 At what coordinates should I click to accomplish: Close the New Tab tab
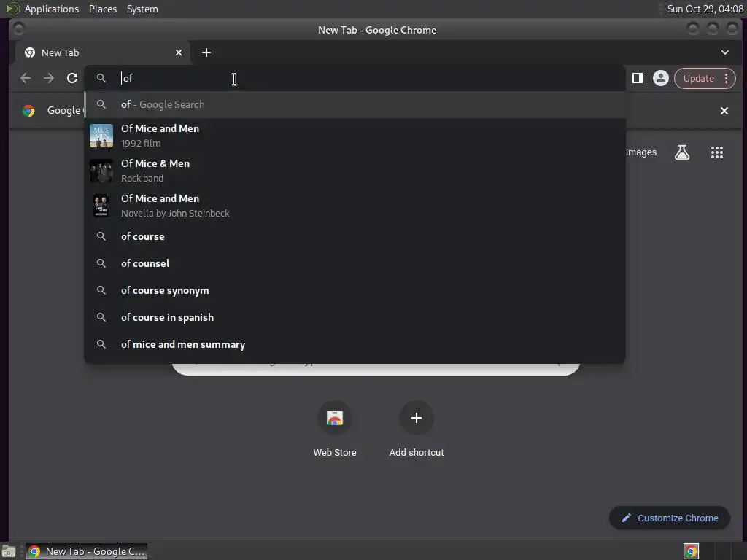pos(179,52)
